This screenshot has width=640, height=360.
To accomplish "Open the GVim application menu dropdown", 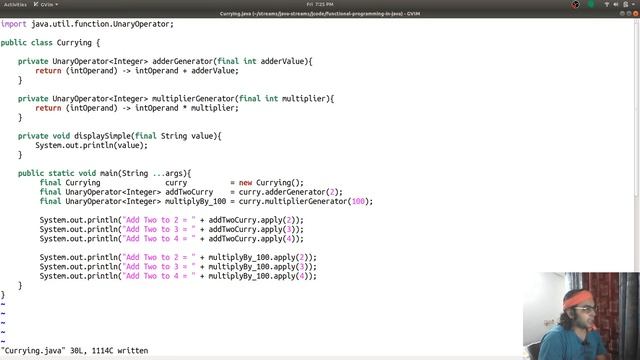I will (x=46, y=4).
